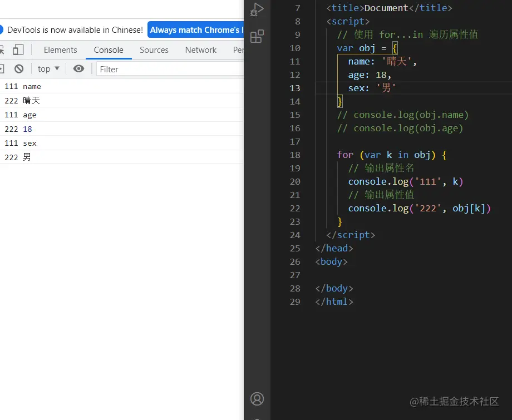The width and height of the screenshot is (512, 420).
Task: Select console row '111 age'
Action: (121, 115)
